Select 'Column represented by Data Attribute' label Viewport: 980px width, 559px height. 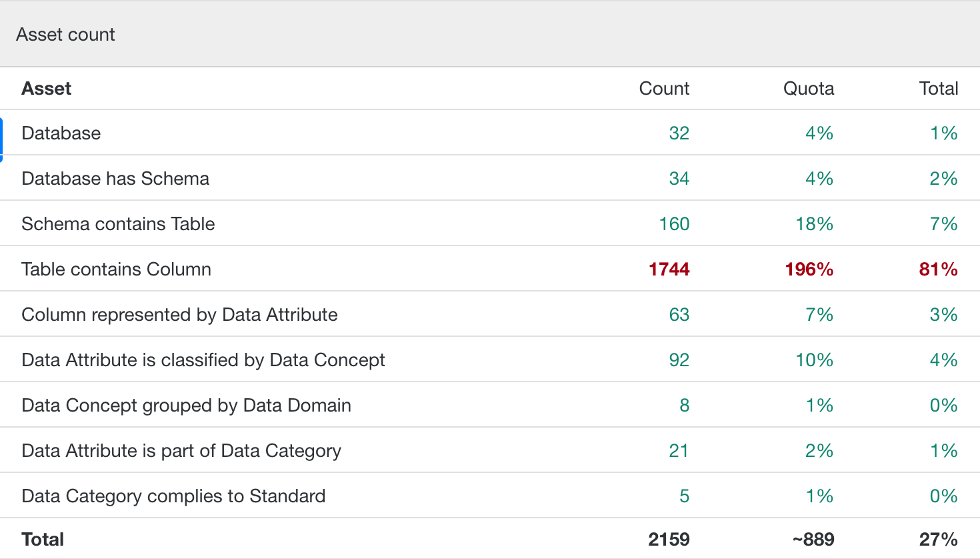[179, 315]
